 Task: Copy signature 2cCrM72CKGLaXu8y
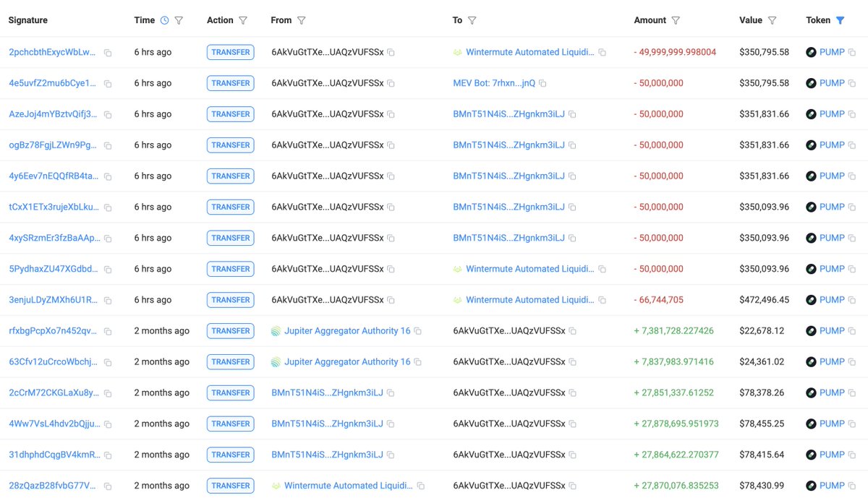tap(108, 394)
